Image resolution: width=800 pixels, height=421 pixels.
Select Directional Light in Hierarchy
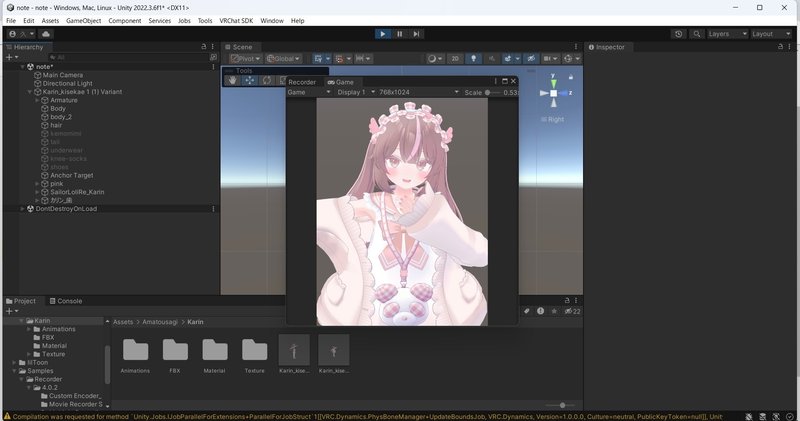tap(68, 84)
